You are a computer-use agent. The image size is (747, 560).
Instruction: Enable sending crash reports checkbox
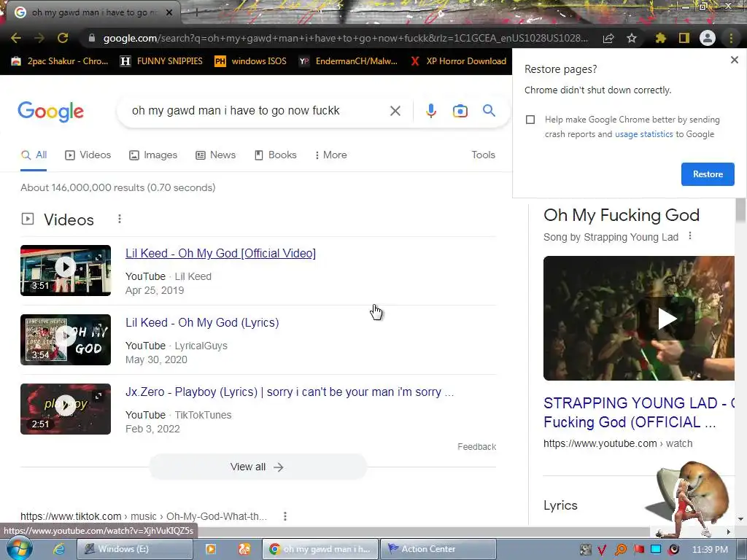point(530,120)
